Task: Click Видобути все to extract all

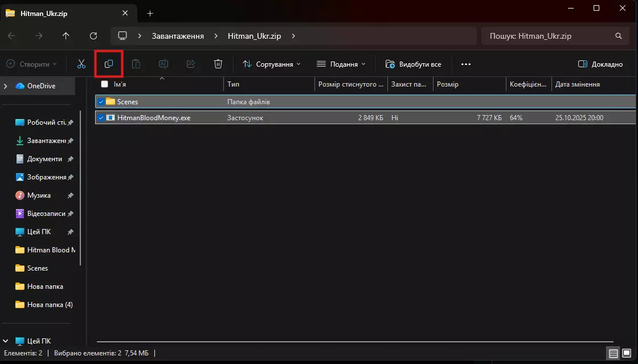Action: click(x=414, y=64)
